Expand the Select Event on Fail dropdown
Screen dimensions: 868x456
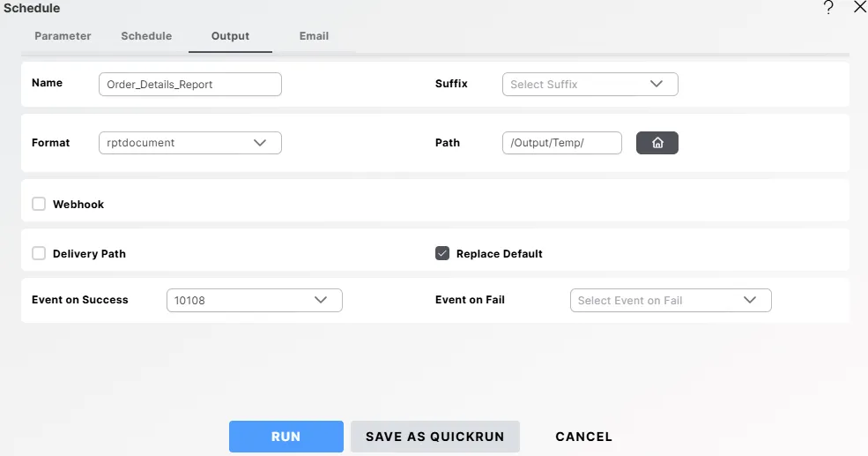tap(670, 301)
